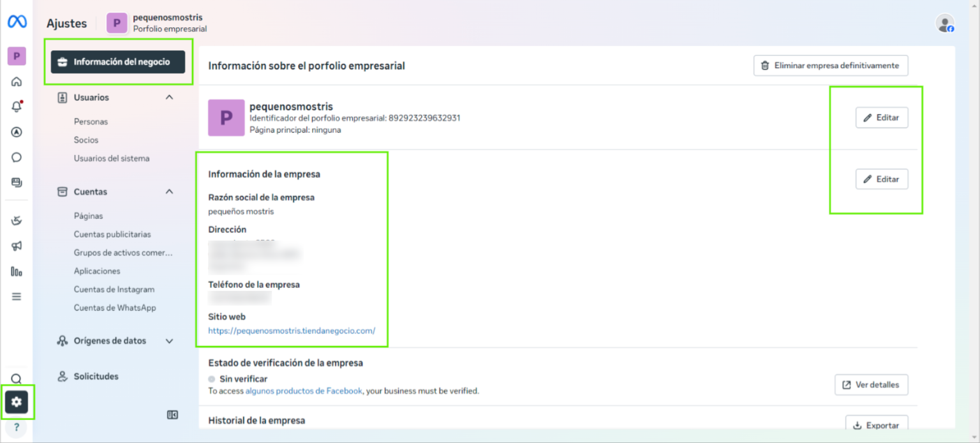The image size is (980, 443).
Task: Open the hamburger All tools menu
Action: point(17,296)
